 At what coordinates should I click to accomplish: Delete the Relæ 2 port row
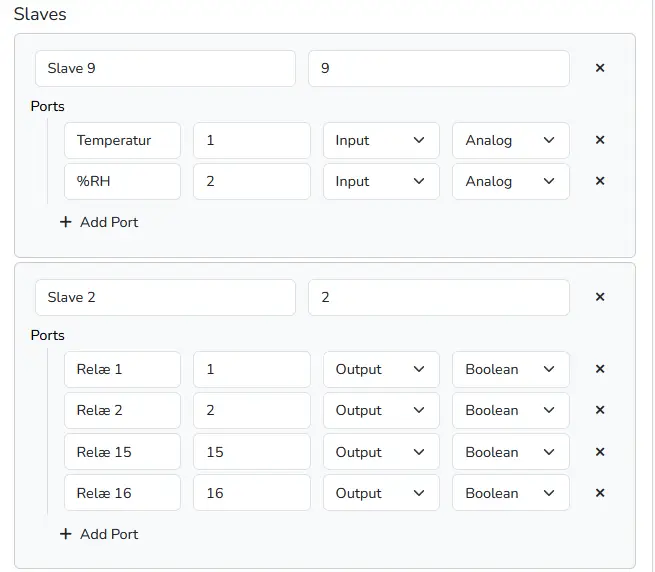[600, 410]
